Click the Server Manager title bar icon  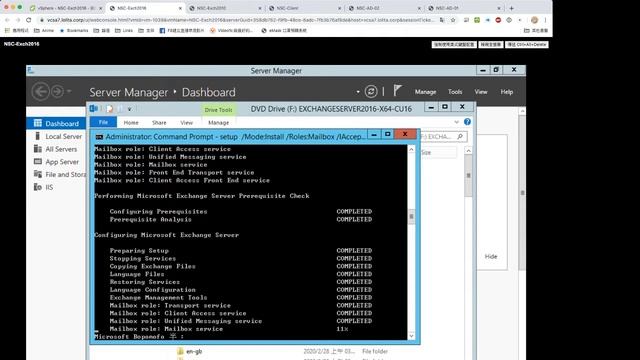[x=31, y=71]
